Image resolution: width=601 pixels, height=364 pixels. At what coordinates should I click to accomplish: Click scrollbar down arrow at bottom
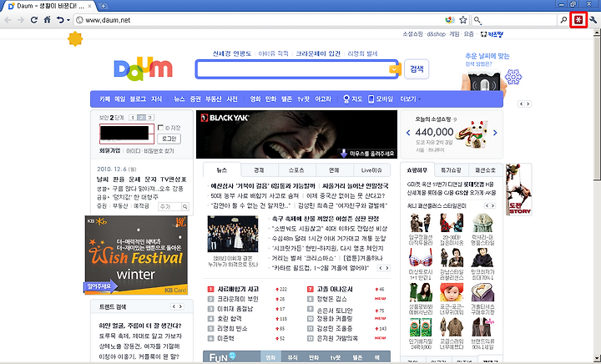pyautogui.click(x=597, y=358)
